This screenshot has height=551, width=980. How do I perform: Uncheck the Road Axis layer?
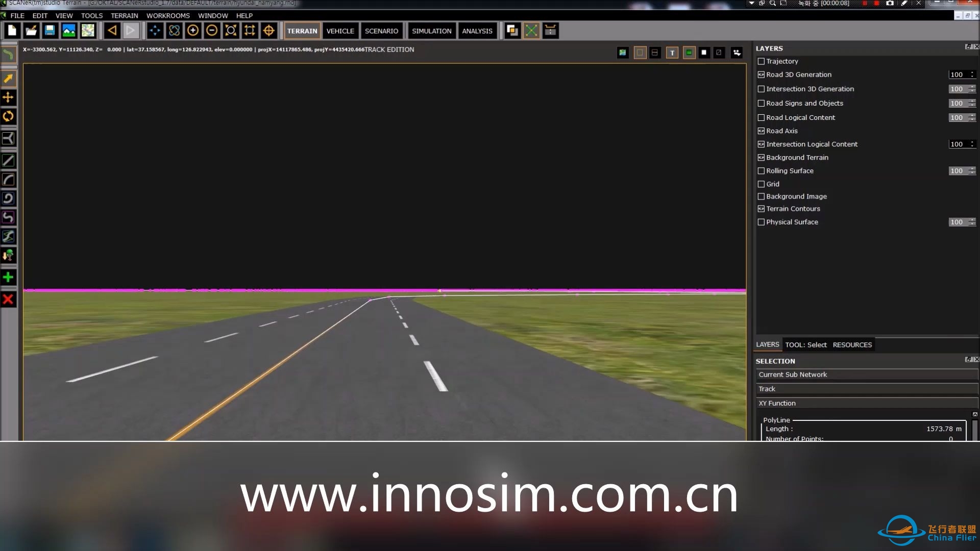tap(761, 131)
